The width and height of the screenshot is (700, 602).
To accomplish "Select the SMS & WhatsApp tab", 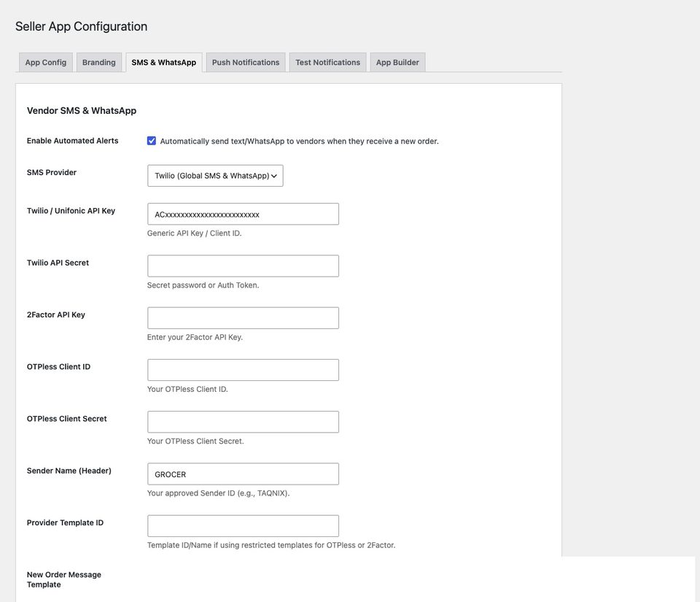I will point(164,63).
